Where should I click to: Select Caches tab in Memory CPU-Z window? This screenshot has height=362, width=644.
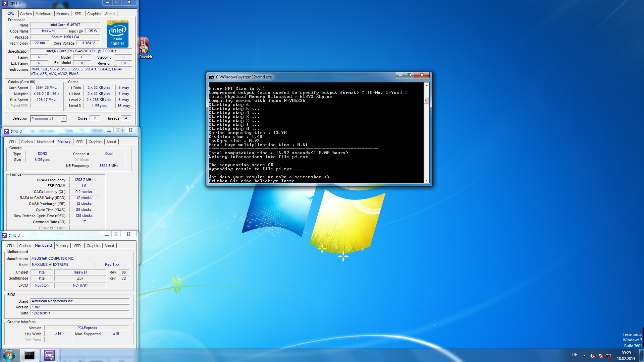pos(27,142)
